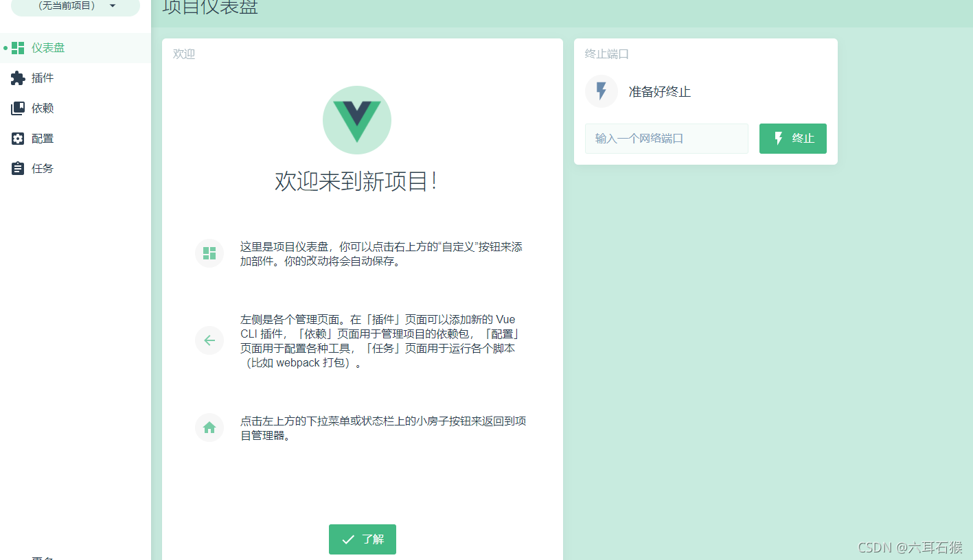Click the puzzle piece plugins icon

click(x=18, y=78)
